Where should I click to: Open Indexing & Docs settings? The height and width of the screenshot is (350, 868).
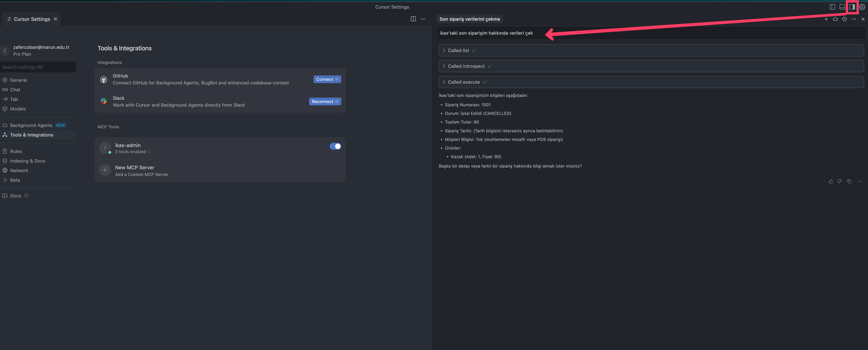pyautogui.click(x=38, y=161)
